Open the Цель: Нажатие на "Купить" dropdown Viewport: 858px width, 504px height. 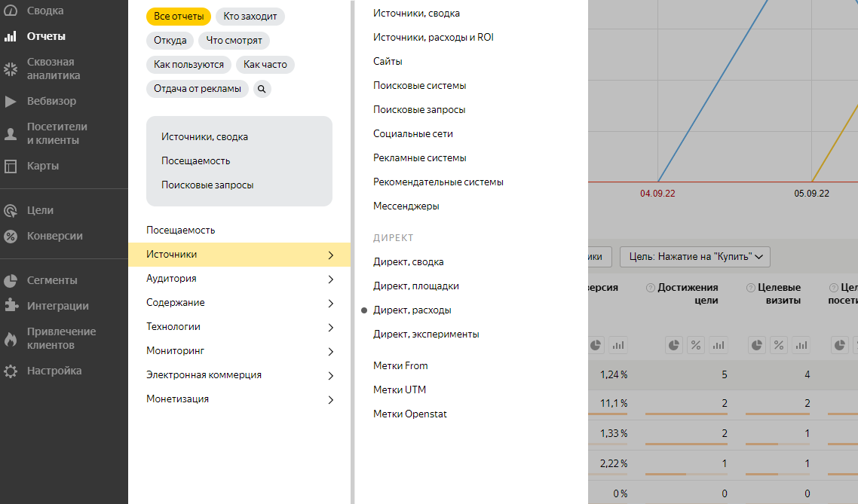[696, 257]
